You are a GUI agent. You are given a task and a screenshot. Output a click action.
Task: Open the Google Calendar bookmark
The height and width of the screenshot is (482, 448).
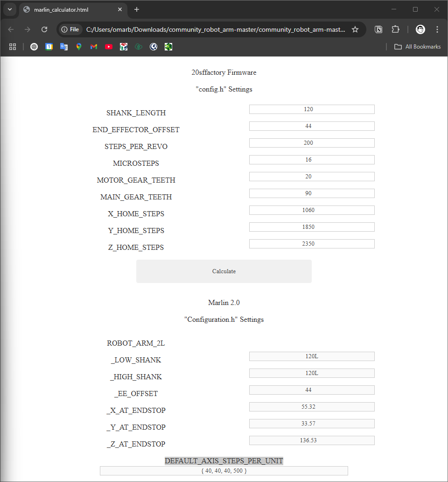(x=49, y=47)
